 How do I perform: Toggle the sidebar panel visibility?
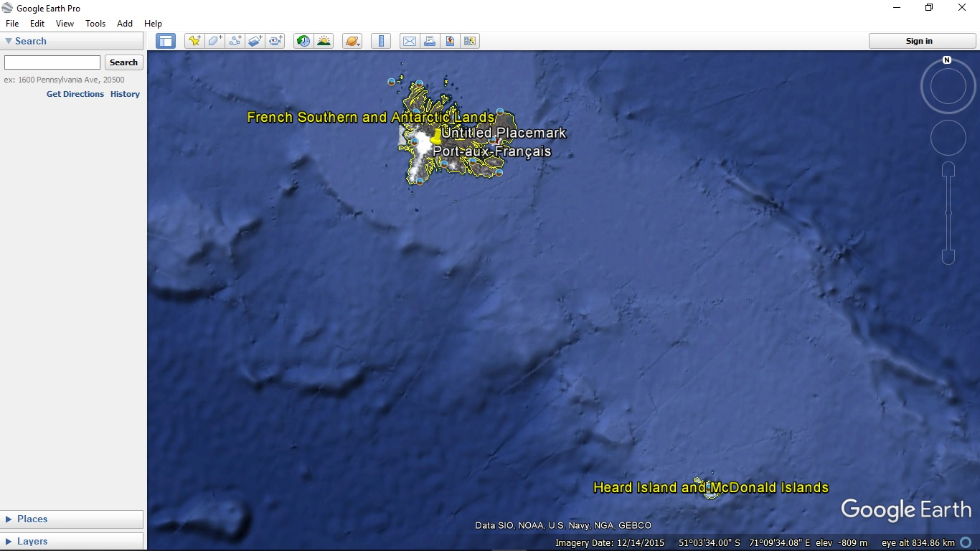(166, 41)
